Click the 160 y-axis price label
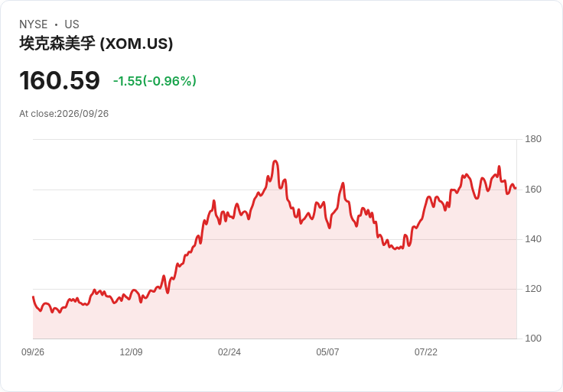 [533, 189]
